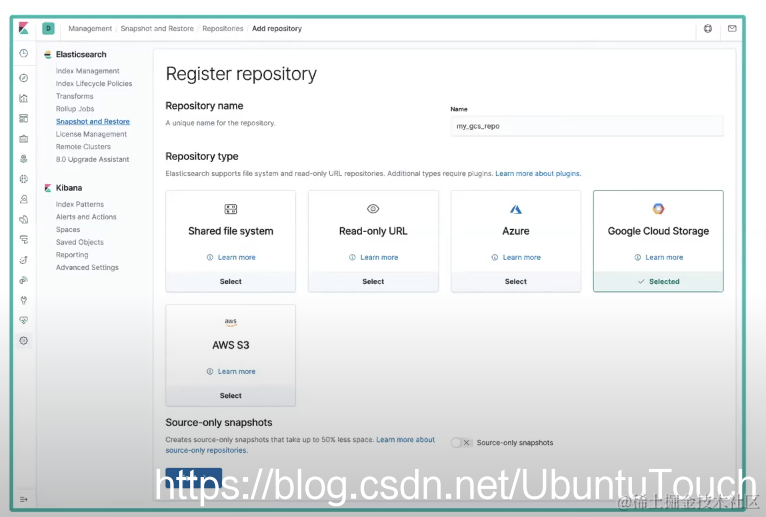766x517 pixels.
Task: Open the newsfeed mail icon in the header
Action: click(x=732, y=28)
